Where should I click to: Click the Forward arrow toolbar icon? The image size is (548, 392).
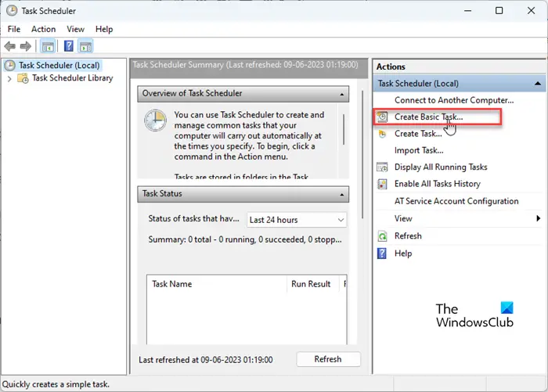pos(26,46)
